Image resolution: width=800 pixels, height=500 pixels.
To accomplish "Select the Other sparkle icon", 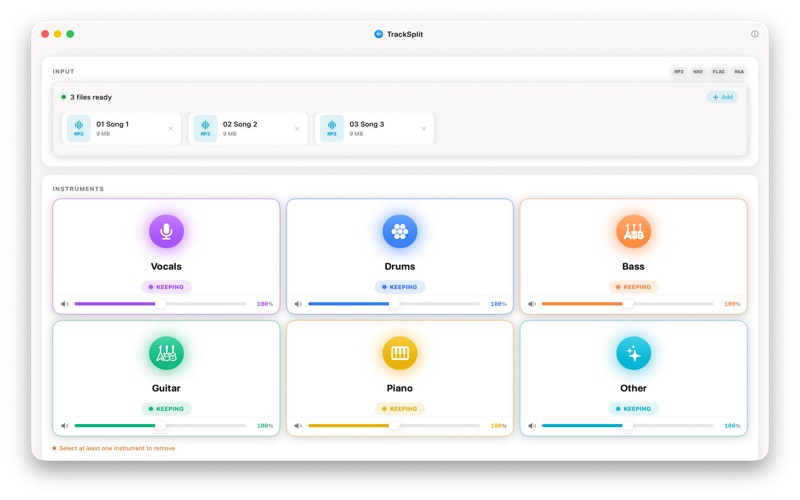I will click(633, 353).
